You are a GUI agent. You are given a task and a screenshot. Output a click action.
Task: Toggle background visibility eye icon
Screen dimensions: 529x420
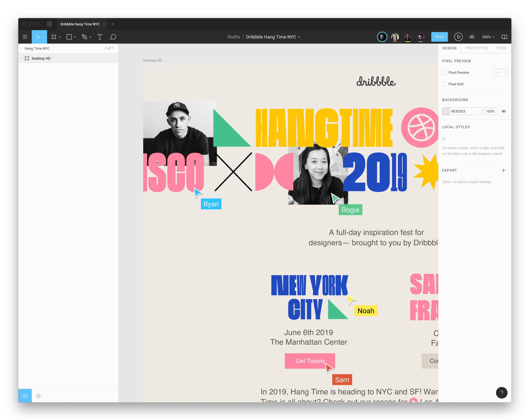tap(504, 111)
